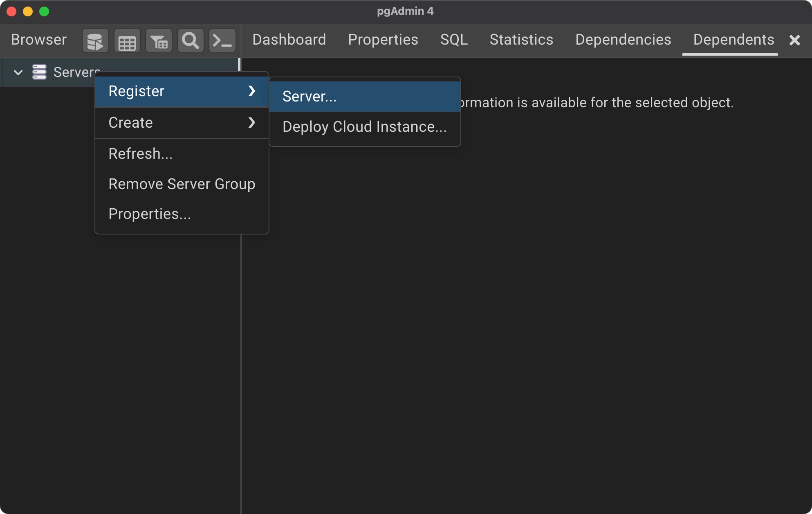Close the tab panel with X icon

794,40
